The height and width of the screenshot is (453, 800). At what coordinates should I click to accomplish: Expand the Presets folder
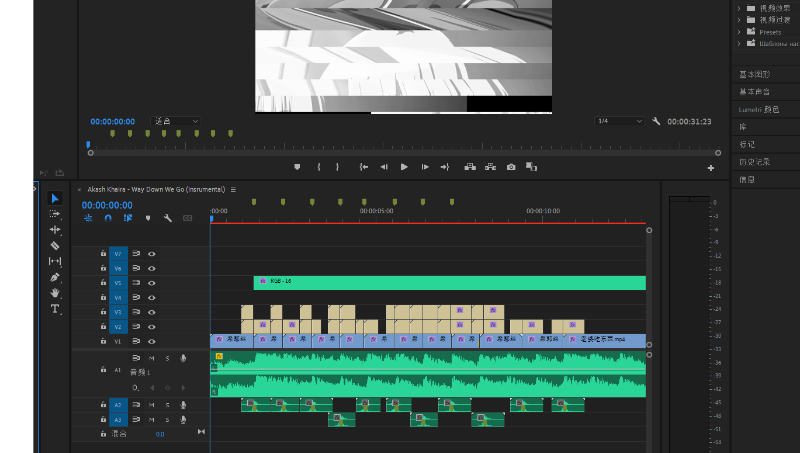click(x=739, y=32)
